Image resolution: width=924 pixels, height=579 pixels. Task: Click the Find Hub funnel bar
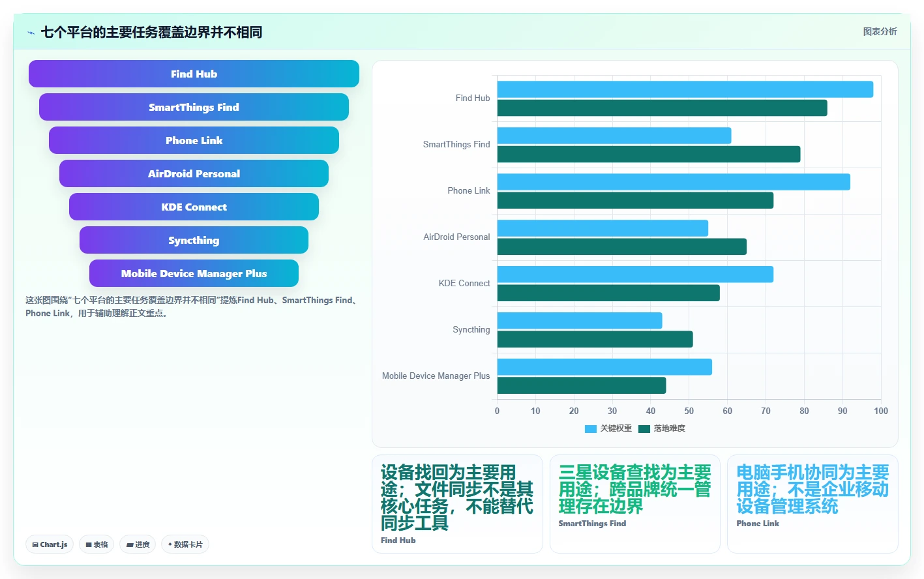(194, 74)
